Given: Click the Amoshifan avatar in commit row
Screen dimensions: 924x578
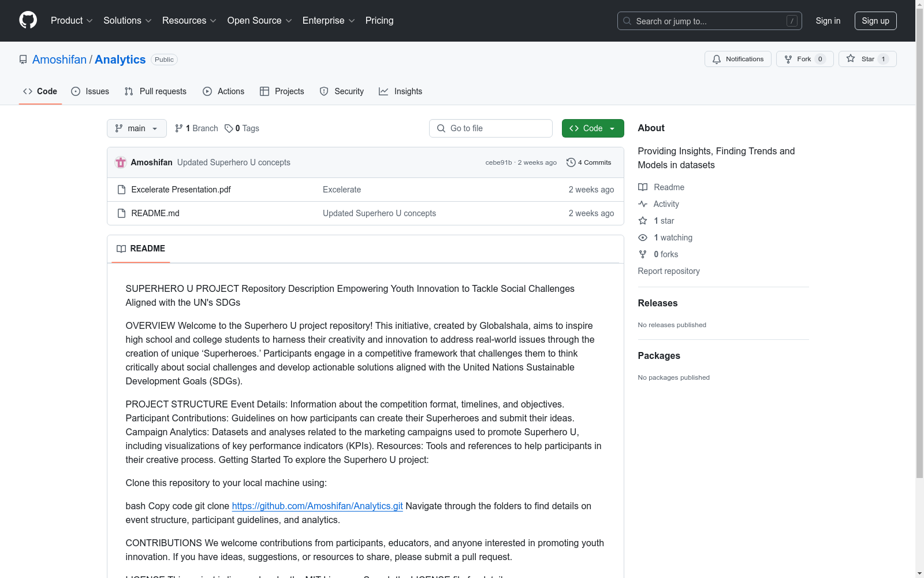Looking at the screenshot, I should click(x=121, y=162).
